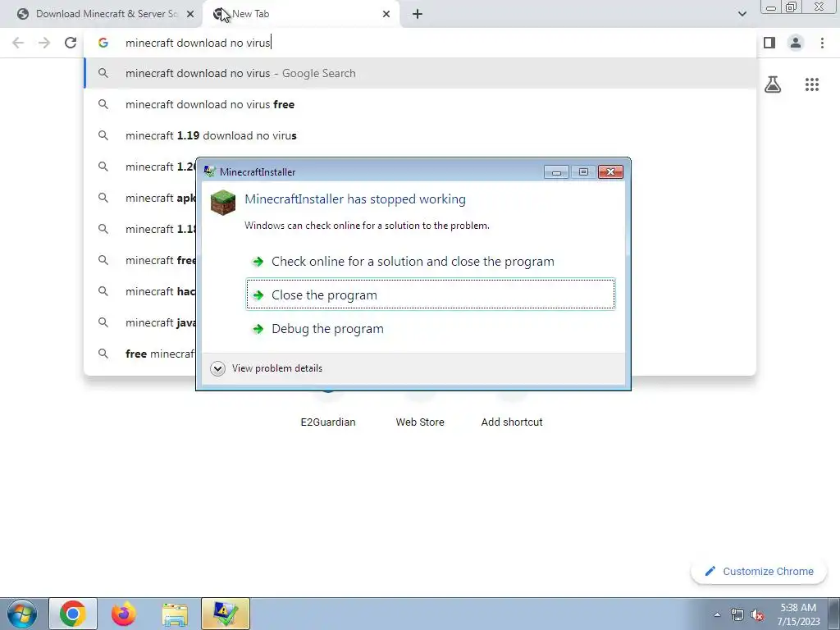Viewport: 840px width, 630px height.
Task: Click MinecraftInstaller title bar icon
Action: point(209,171)
